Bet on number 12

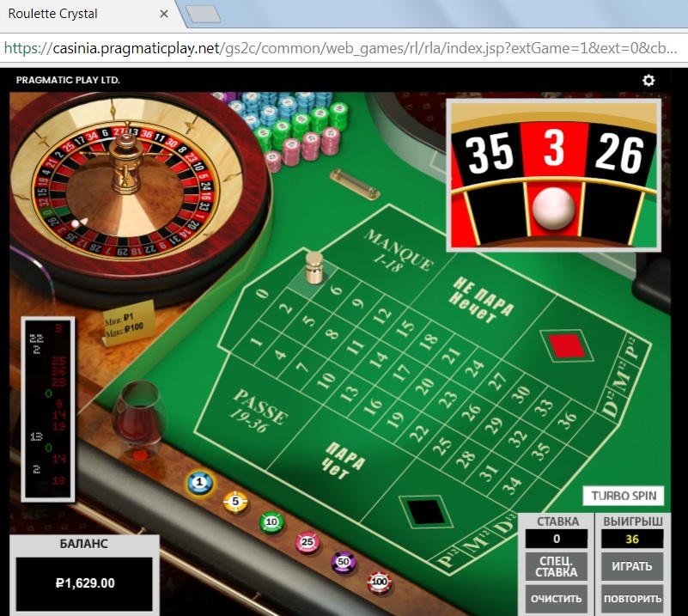tap(382, 314)
